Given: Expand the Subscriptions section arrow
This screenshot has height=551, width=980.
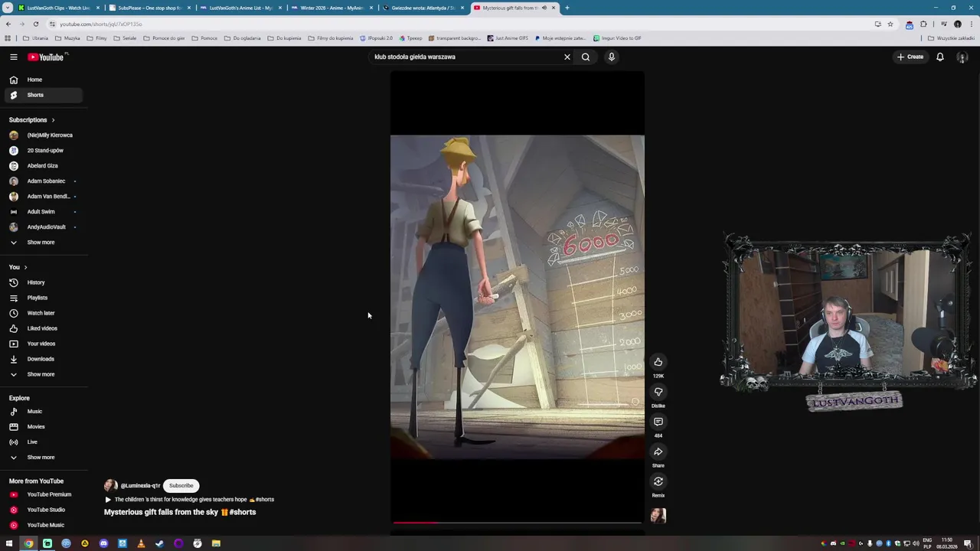Looking at the screenshot, I should click(53, 120).
